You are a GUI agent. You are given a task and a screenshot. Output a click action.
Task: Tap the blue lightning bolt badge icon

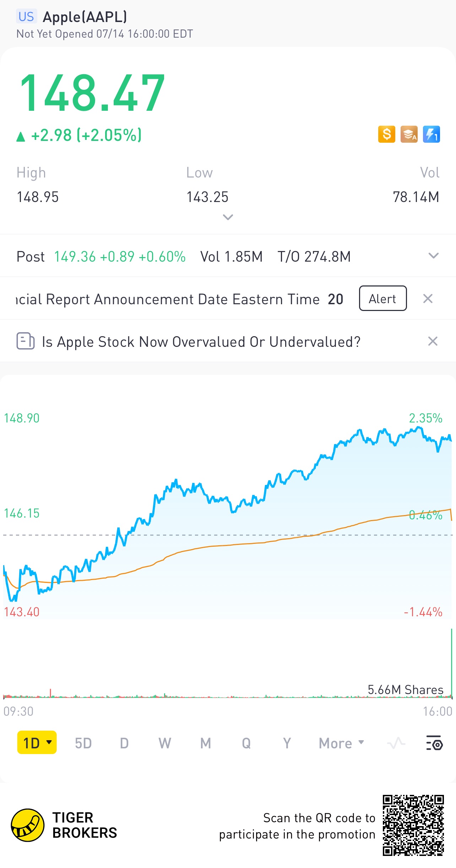431,134
